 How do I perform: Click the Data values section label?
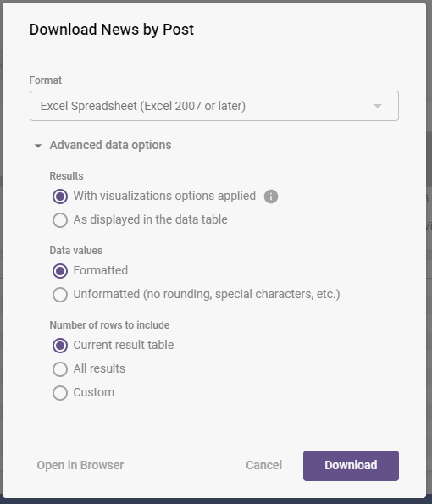tap(76, 251)
